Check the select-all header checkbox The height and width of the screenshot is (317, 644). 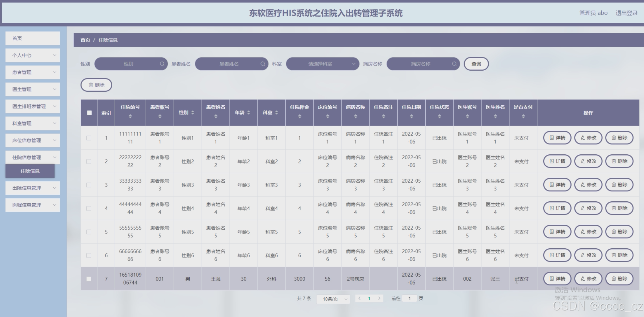(x=89, y=113)
